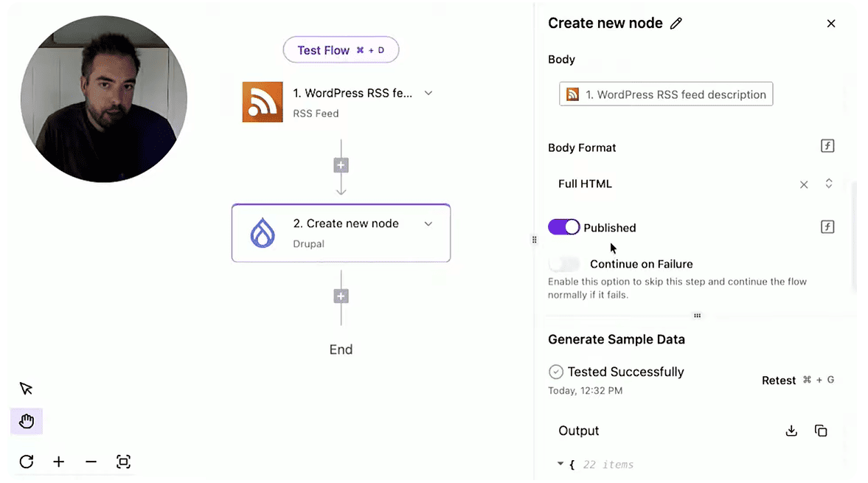
Task: Fit the flow to screen
Action: [x=123, y=462]
